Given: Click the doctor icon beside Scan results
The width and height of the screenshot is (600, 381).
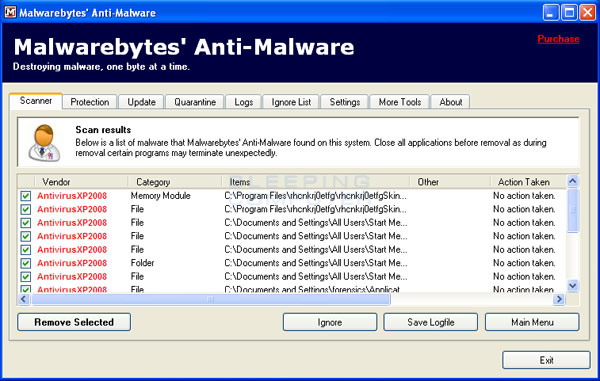Looking at the screenshot, I should (x=44, y=143).
